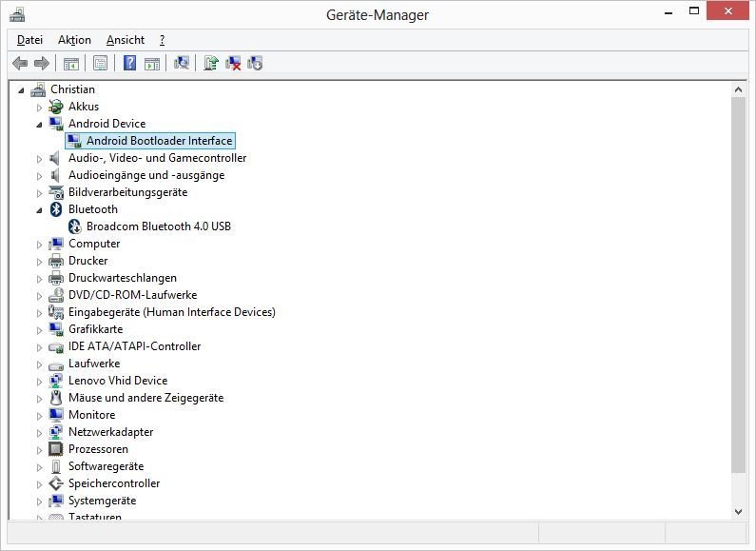756x551 pixels.
Task: Expand the Druckwarteschlangen category
Action: tap(40, 279)
